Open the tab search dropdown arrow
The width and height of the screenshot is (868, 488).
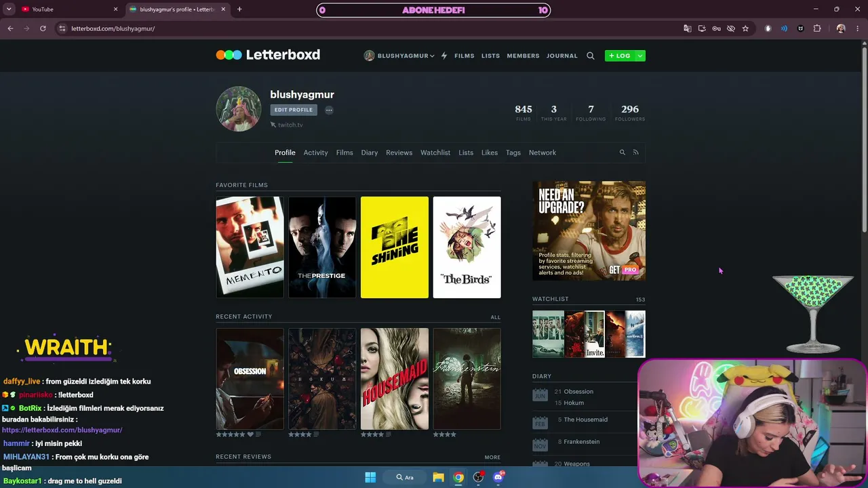point(9,9)
